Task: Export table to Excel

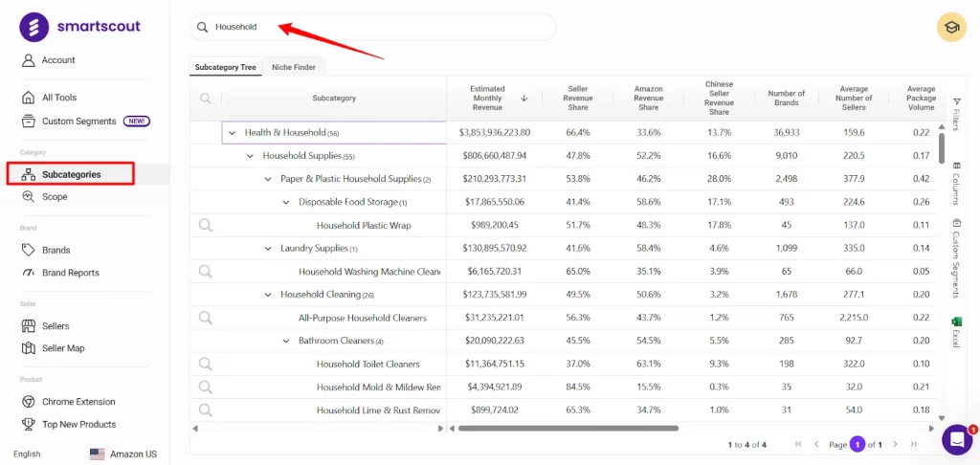Action: point(956,332)
